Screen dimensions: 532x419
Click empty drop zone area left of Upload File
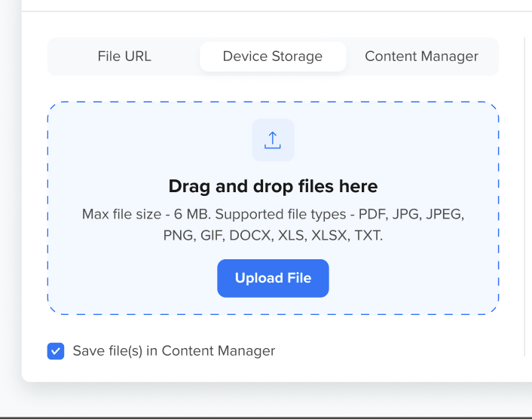(x=128, y=279)
